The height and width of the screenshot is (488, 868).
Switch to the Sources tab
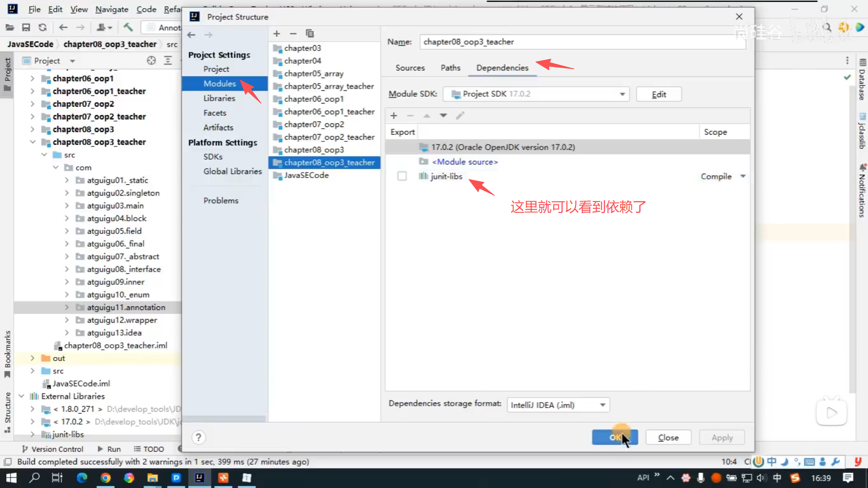(x=410, y=68)
